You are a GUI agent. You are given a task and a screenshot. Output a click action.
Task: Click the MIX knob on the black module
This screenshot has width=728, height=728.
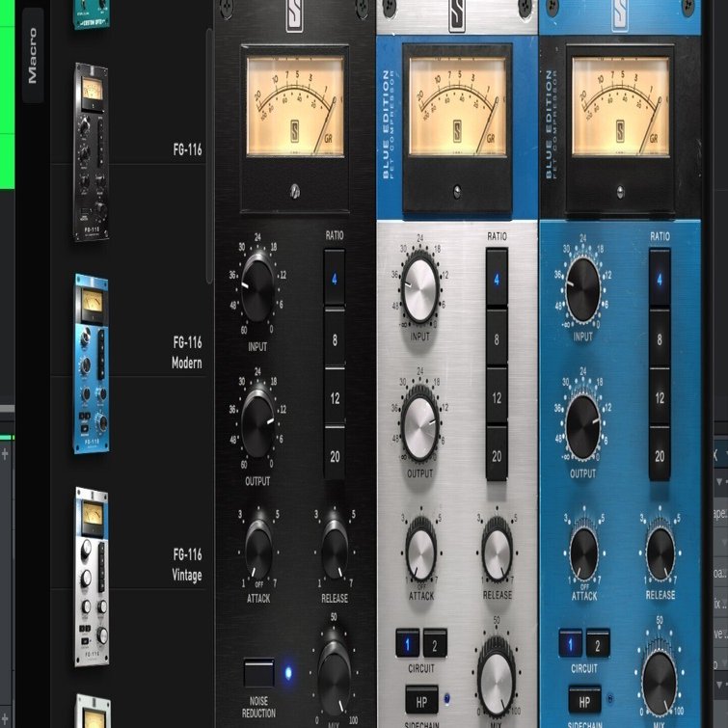[334, 678]
